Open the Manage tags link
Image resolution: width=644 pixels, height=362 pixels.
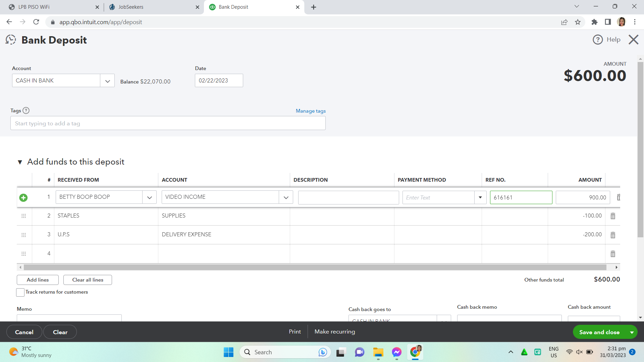click(311, 111)
